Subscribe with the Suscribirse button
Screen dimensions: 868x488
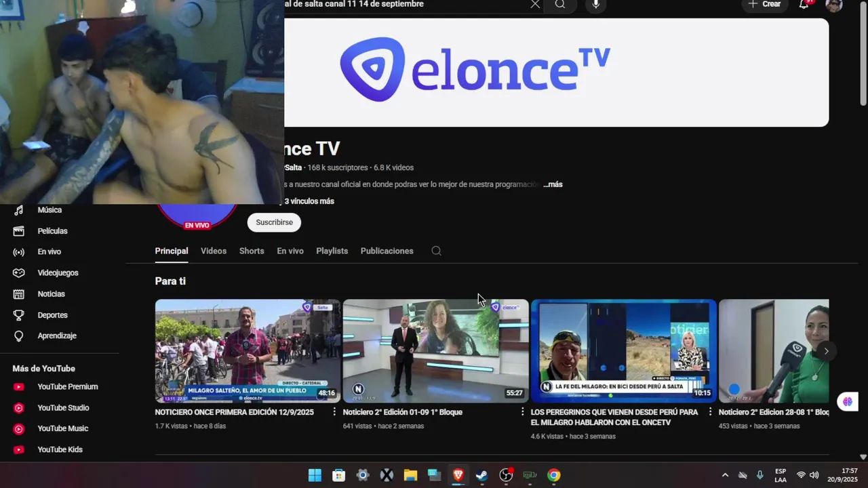click(x=274, y=222)
